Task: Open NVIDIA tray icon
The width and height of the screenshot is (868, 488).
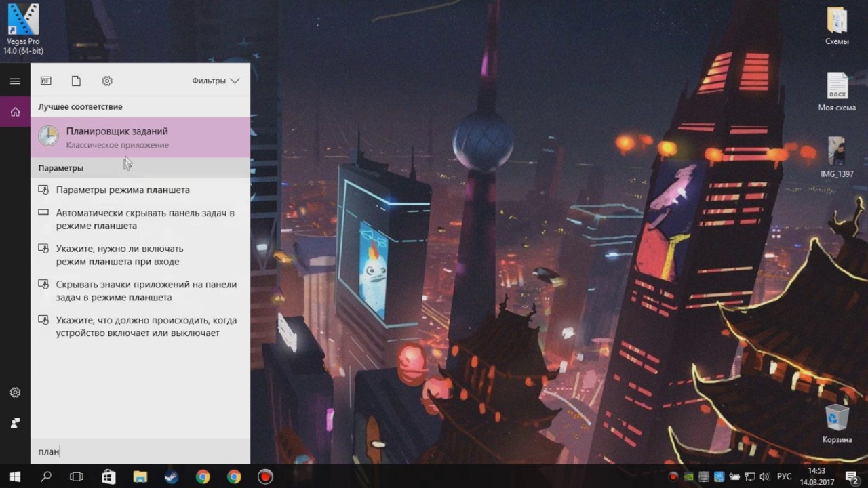Action: point(688,476)
